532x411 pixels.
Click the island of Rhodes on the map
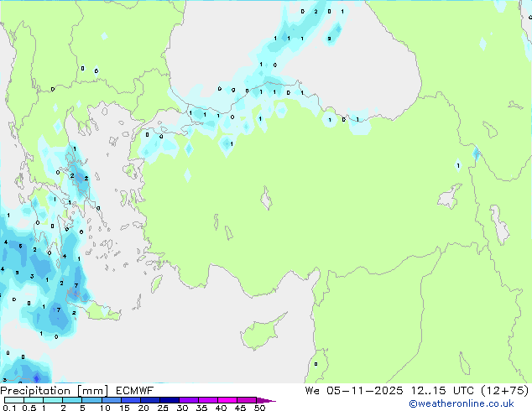tap(156, 284)
